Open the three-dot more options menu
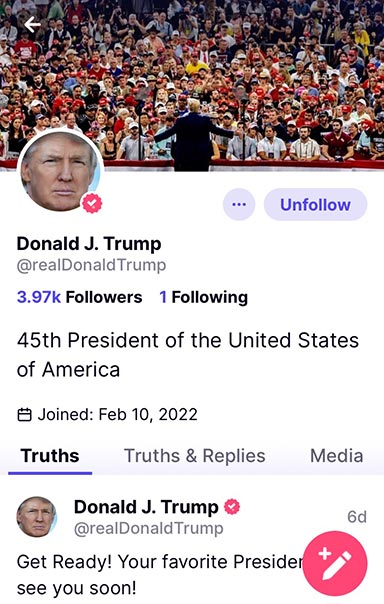The image size is (384, 604). tap(239, 204)
